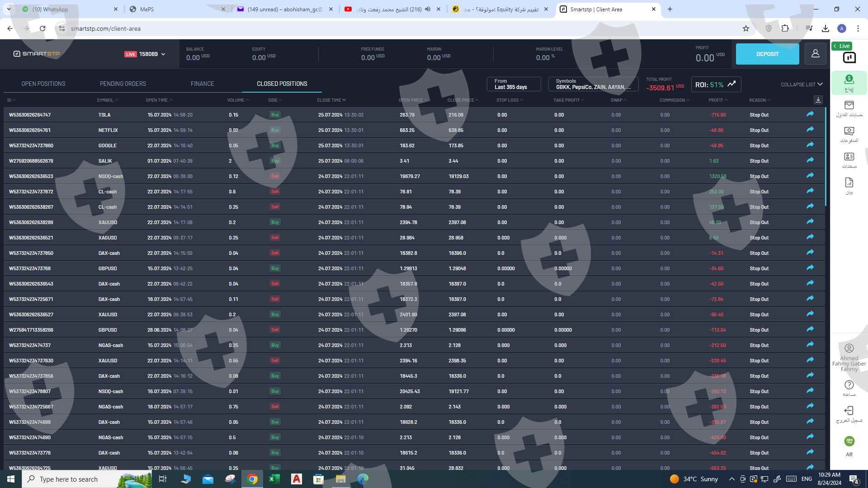
Task: Open user profile icon next to Deposit
Action: tap(815, 54)
